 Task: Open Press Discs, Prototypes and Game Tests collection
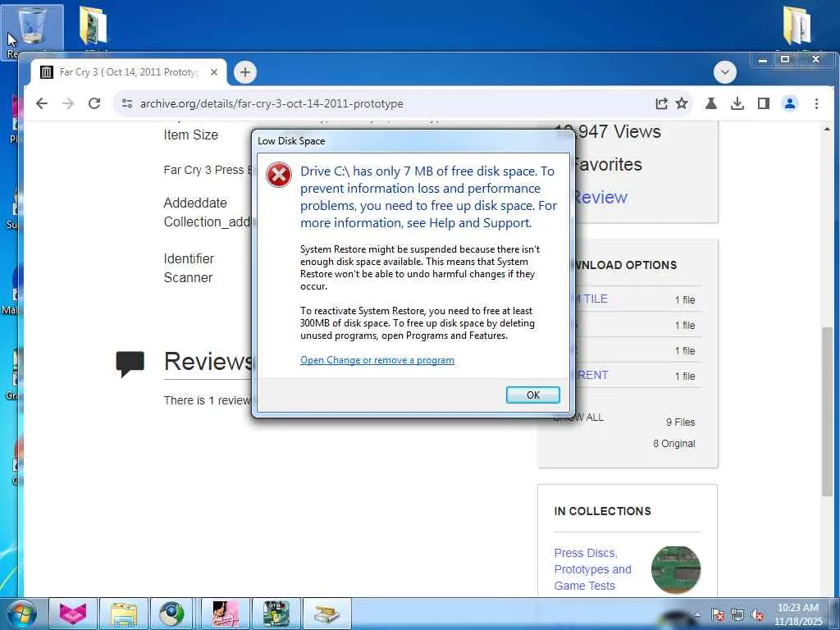point(592,569)
